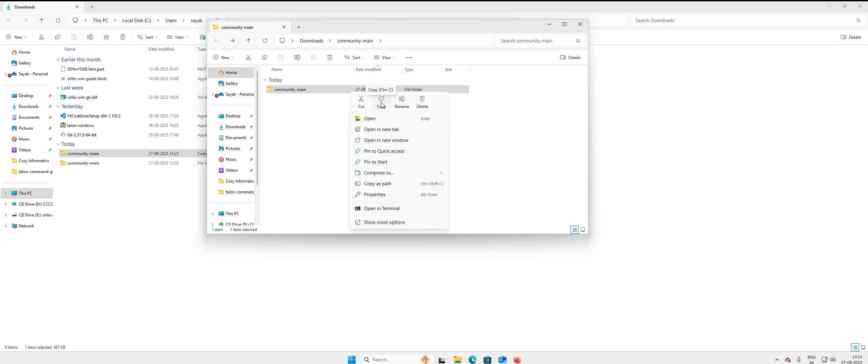Image resolution: width=868 pixels, height=364 pixels.
Task: Choose Open in new tab
Action: 399,129
